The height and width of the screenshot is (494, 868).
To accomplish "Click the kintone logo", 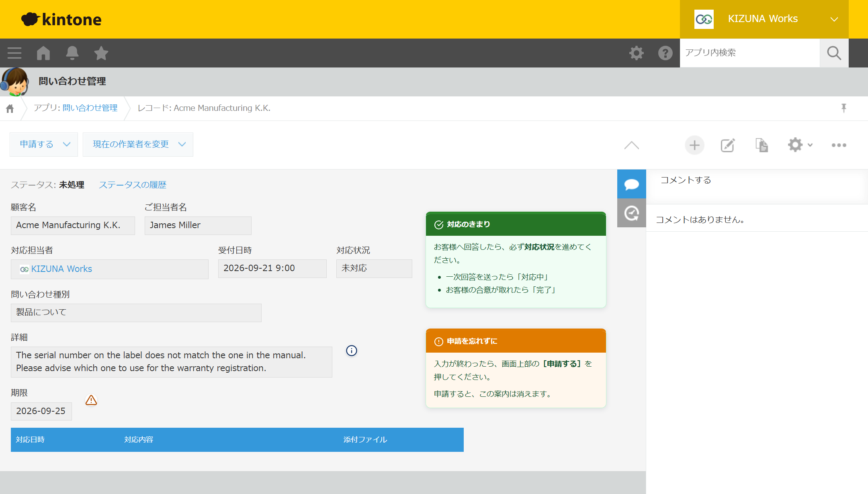I will (61, 19).
